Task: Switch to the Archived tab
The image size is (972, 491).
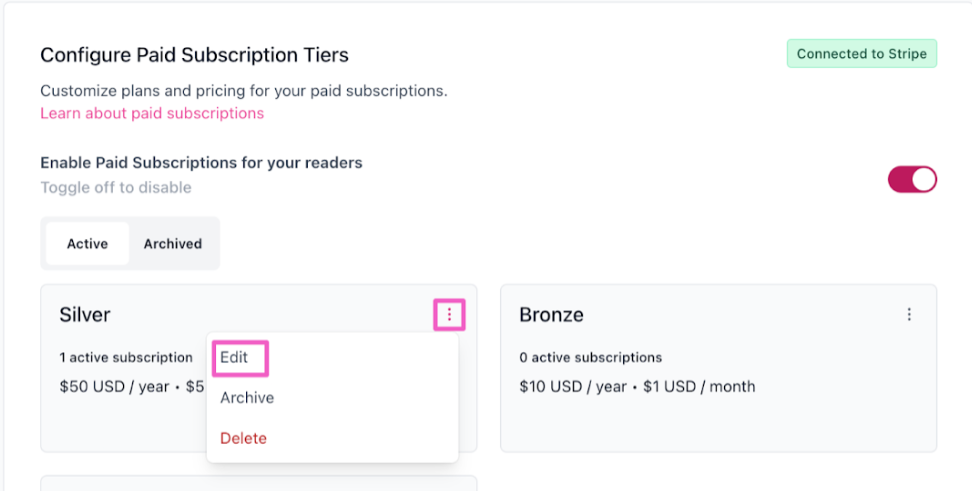Action: [x=172, y=244]
